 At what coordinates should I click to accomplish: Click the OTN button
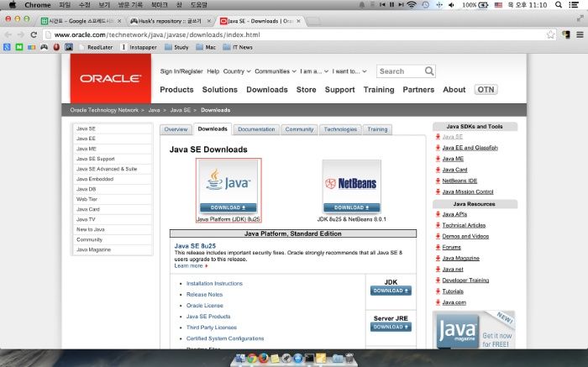[x=486, y=90]
